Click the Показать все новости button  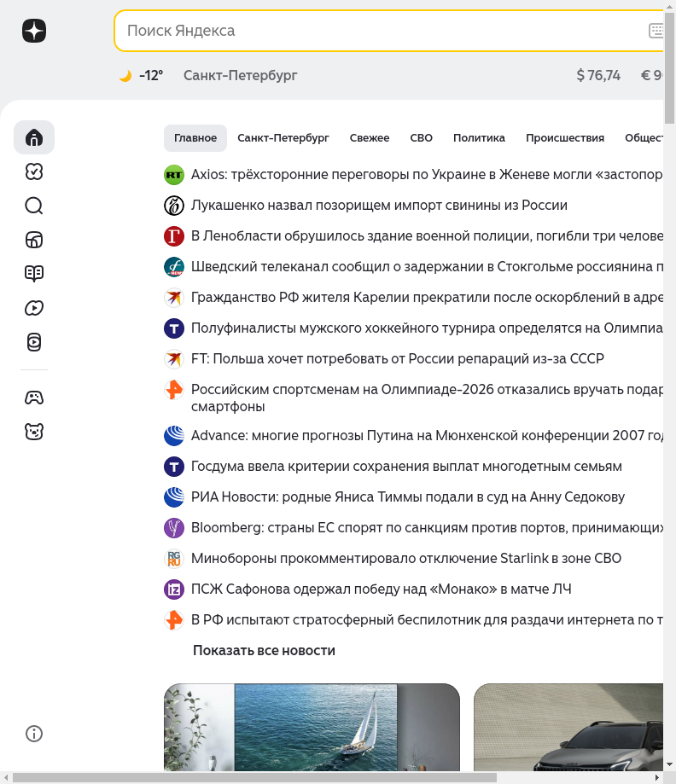coord(265,651)
